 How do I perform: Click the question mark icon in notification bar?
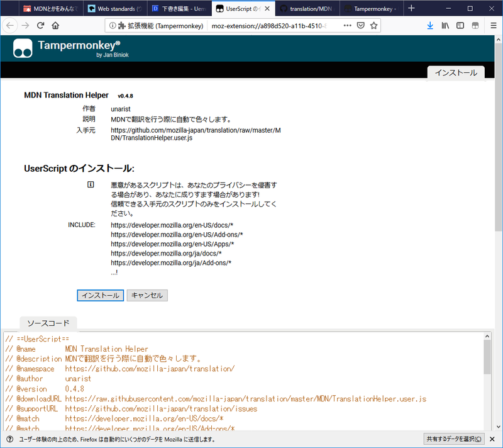tap(10, 439)
